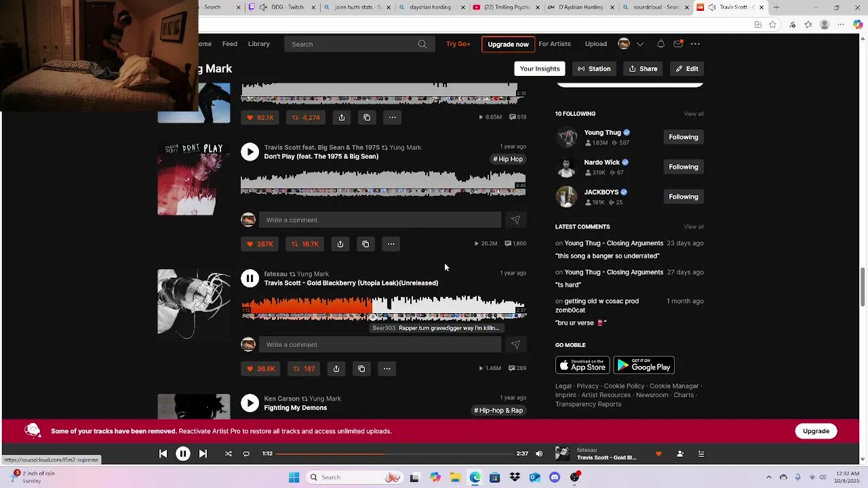Image resolution: width=868 pixels, height=488 pixels.
Task: Repost the top track with 4,274 reposts
Action: [x=305, y=117]
